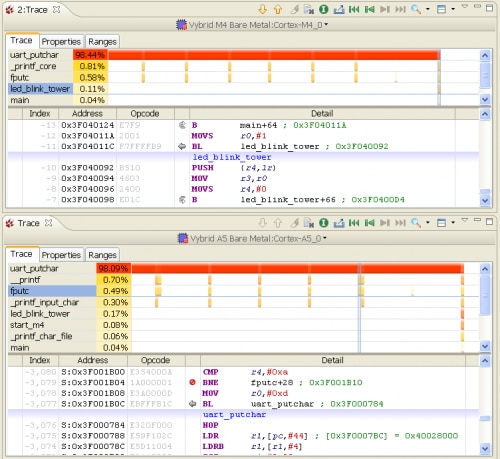Screen dimensions: 500x459
Task: Open the search dropdown arrow in lower Trace toolbar
Action: pos(428,223)
